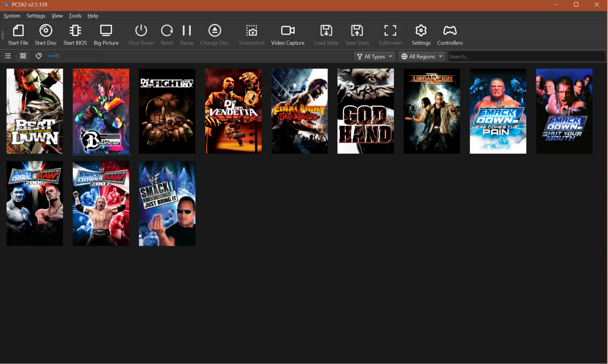Click the Search games field
The image size is (608, 364).
click(x=527, y=57)
